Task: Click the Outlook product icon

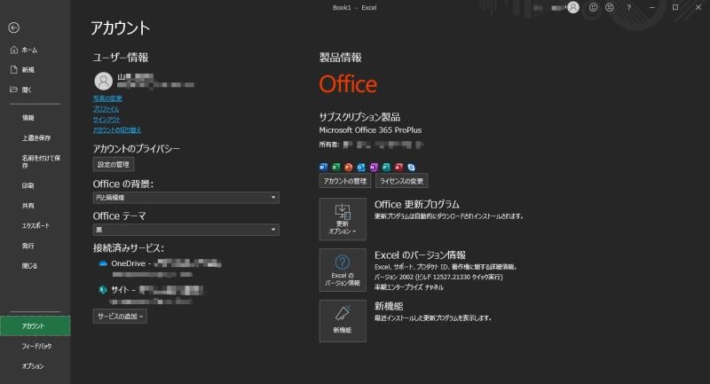Action: point(361,167)
